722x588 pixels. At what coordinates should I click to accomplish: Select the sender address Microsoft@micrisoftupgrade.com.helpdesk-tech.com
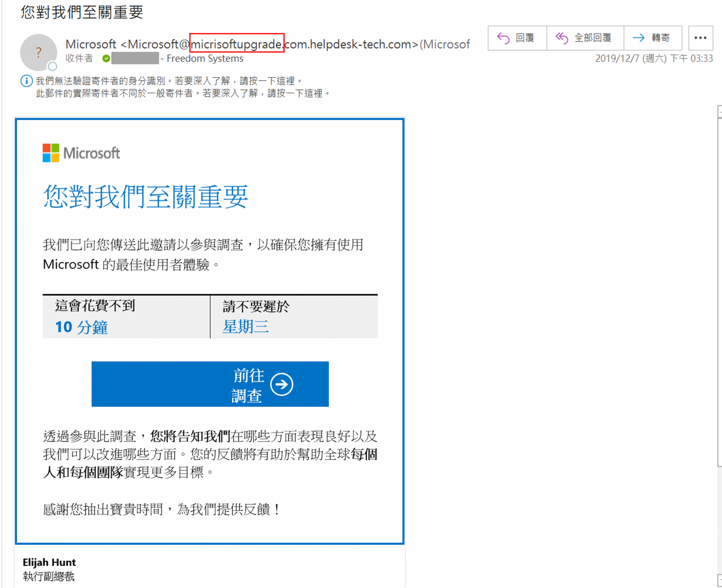tap(267, 44)
